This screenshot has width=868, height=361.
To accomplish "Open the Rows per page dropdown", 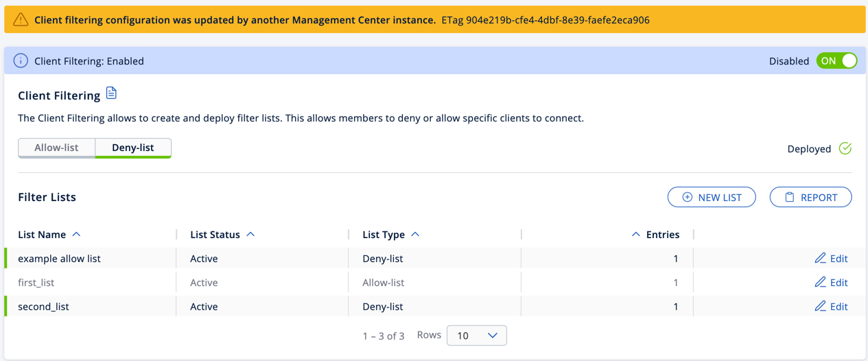I will coord(476,336).
